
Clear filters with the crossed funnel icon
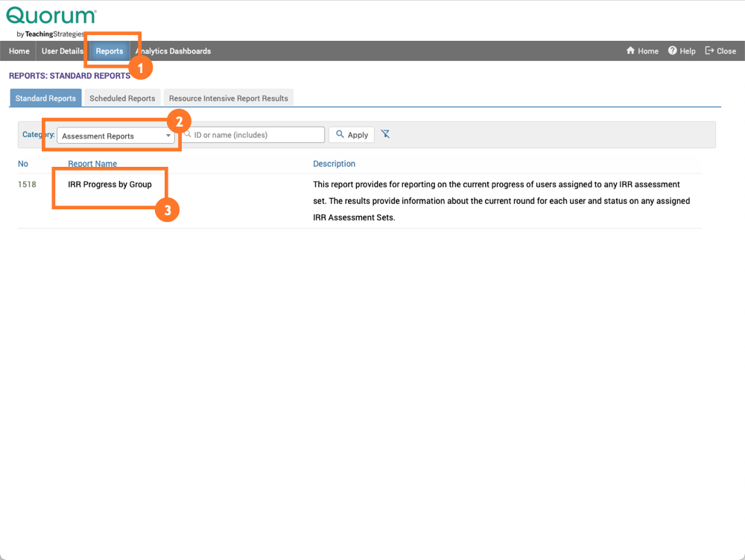coord(386,134)
